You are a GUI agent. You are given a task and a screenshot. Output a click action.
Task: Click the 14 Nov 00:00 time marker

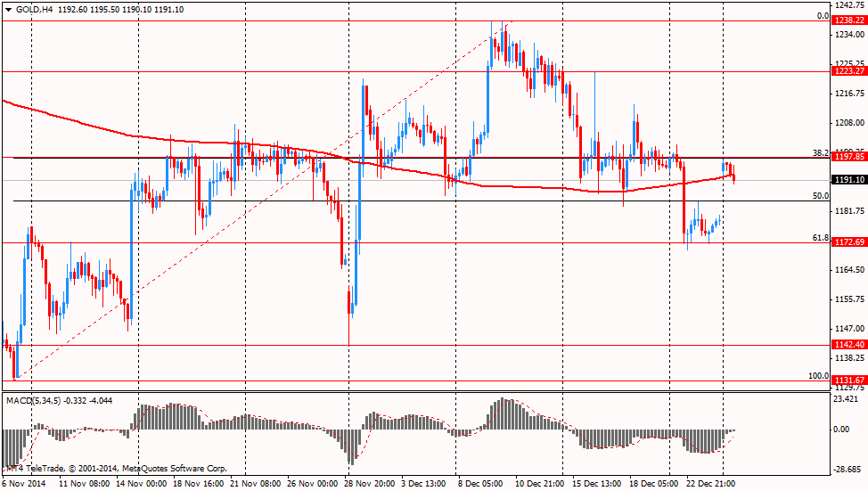coord(141,483)
